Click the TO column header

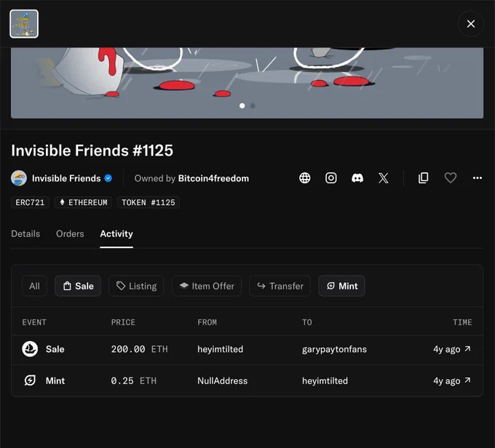click(x=307, y=322)
